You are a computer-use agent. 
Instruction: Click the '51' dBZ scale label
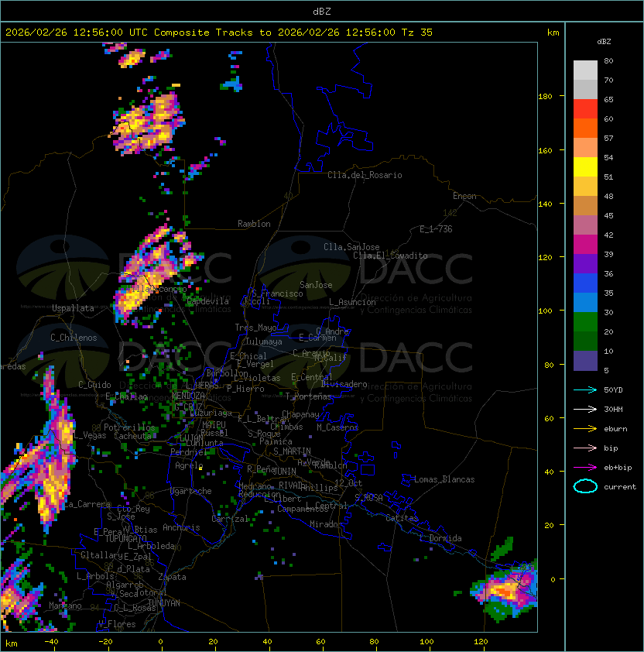pyautogui.click(x=608, y=177)
